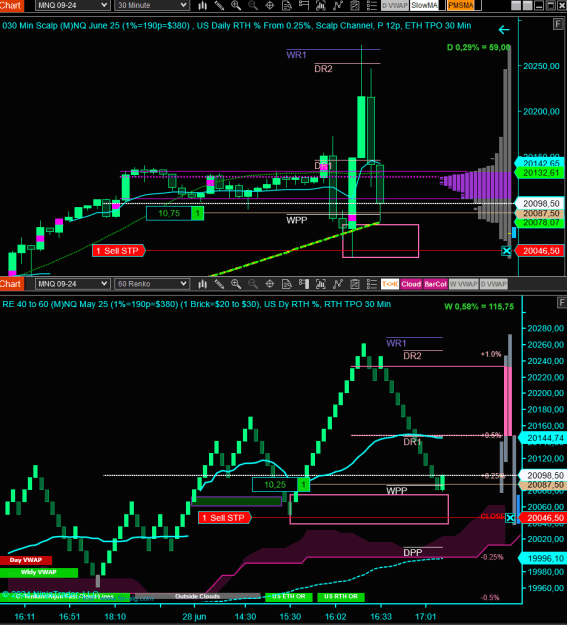The image size is (567, 625).
Task: Select the drawing tools pencil in top toolbar
Action: (x=219, y=5)
